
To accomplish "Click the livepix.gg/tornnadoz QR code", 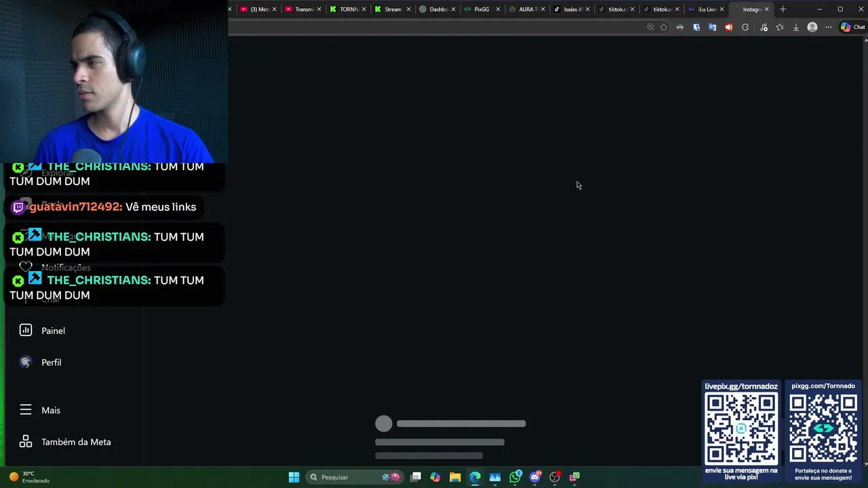I will pos(741,428).
